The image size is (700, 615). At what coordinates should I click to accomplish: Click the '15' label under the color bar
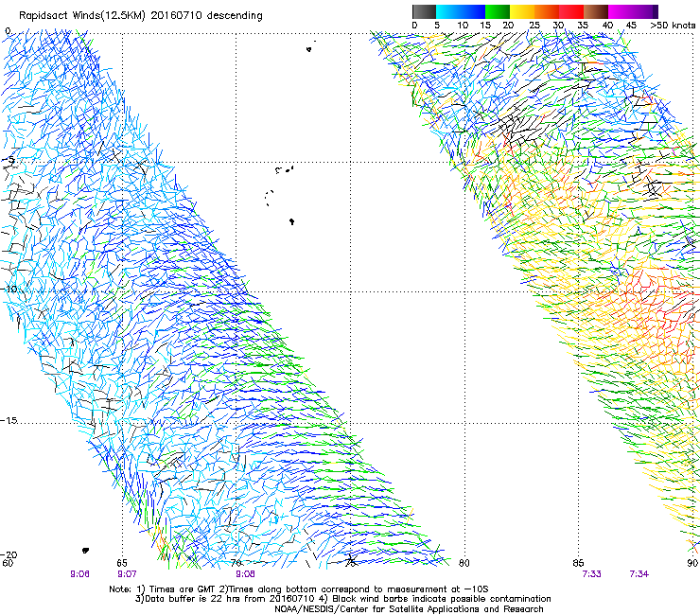click(x=485, y=26)
